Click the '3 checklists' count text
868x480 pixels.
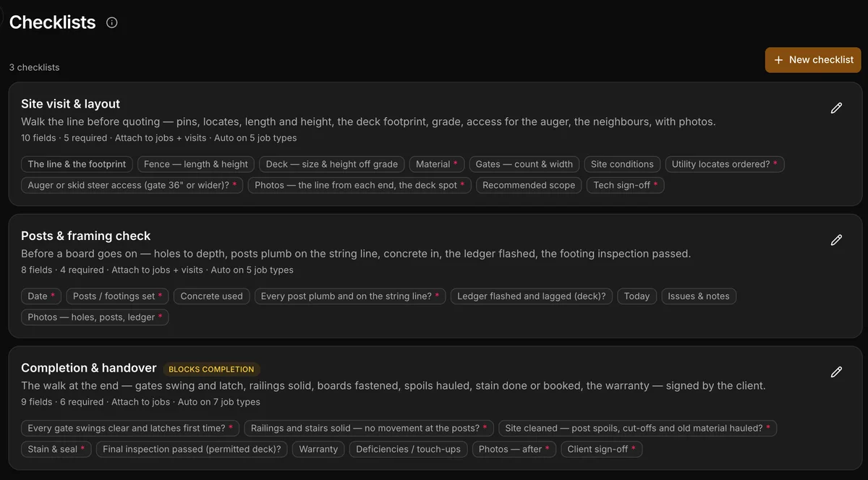pos(35,67)
